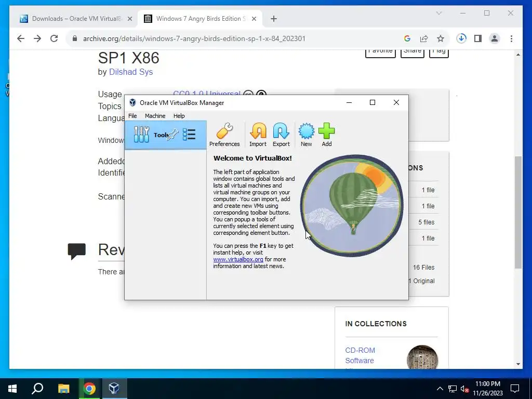Viewport: 532px width, 399px height.
Task: Go back in Chrome
Action: point(21,38)
